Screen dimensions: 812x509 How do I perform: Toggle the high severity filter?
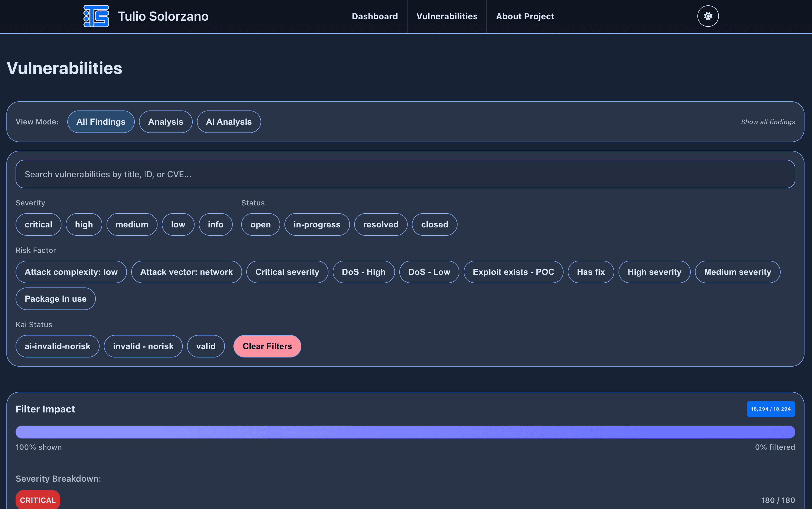click(84, 224)
